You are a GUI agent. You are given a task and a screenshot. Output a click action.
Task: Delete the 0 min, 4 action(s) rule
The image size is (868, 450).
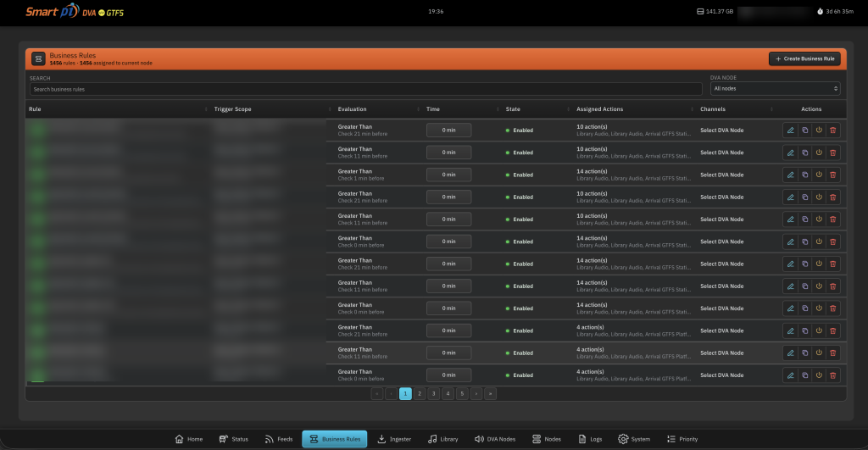pos(832,375)
